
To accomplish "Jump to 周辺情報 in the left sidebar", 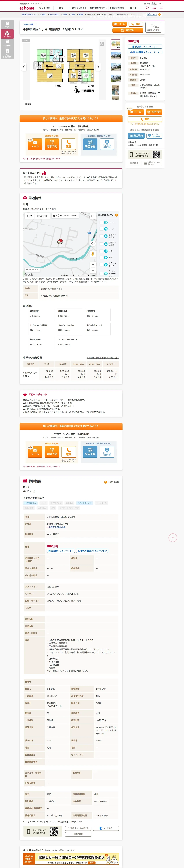I will pyautogui.click(x=7, y=34).
